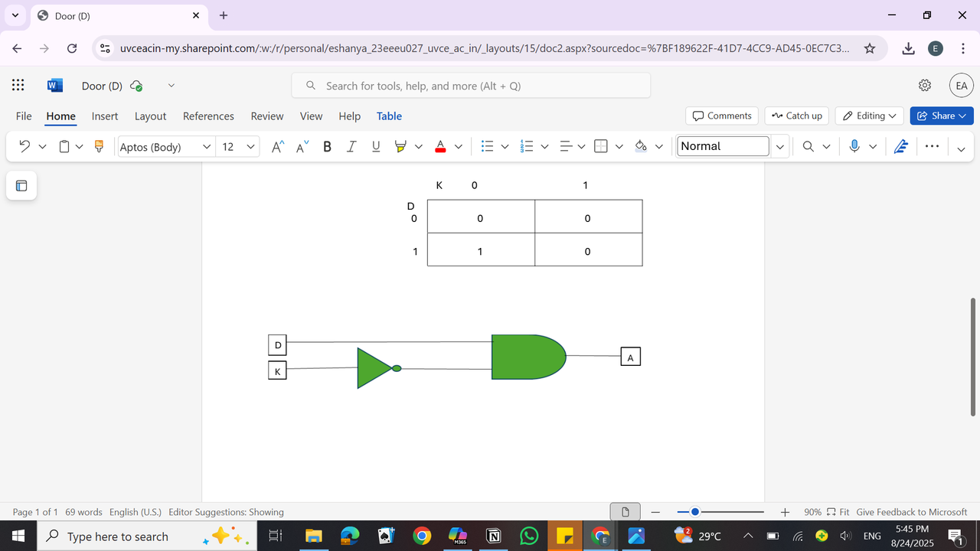Open WhatsApp from the taskbar
Image resolution: width=980 pixels, height=551 pixels.
(529, 536)
